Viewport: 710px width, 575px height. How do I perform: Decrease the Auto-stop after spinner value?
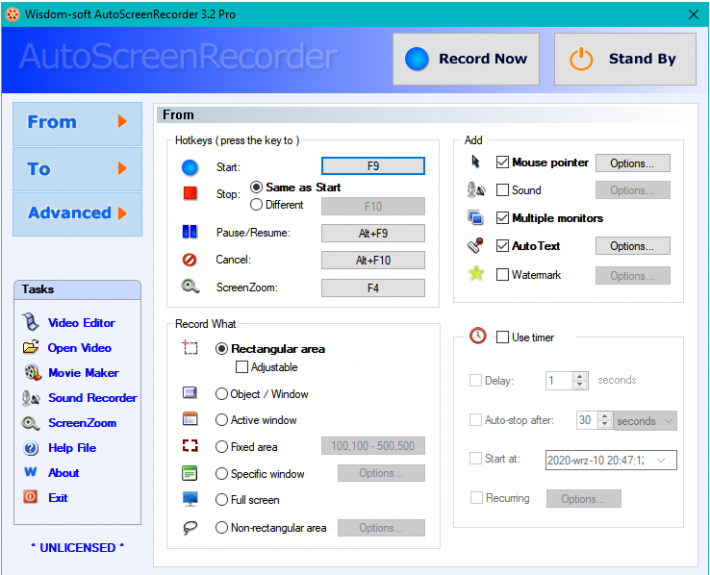[604, 425]
